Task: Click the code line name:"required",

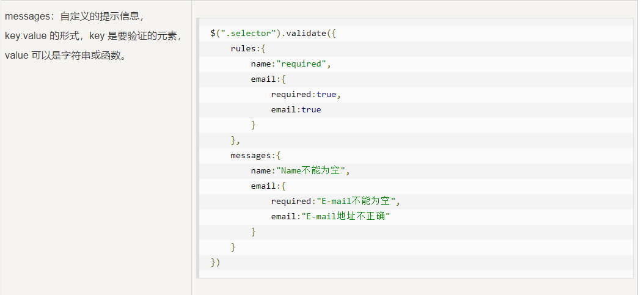Action: 291,64
